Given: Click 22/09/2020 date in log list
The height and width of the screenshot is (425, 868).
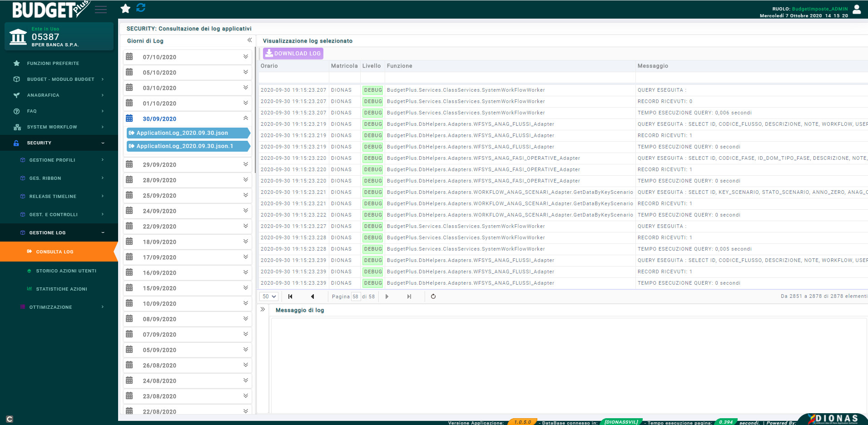Looking at the screenshot, I should 159,227.
